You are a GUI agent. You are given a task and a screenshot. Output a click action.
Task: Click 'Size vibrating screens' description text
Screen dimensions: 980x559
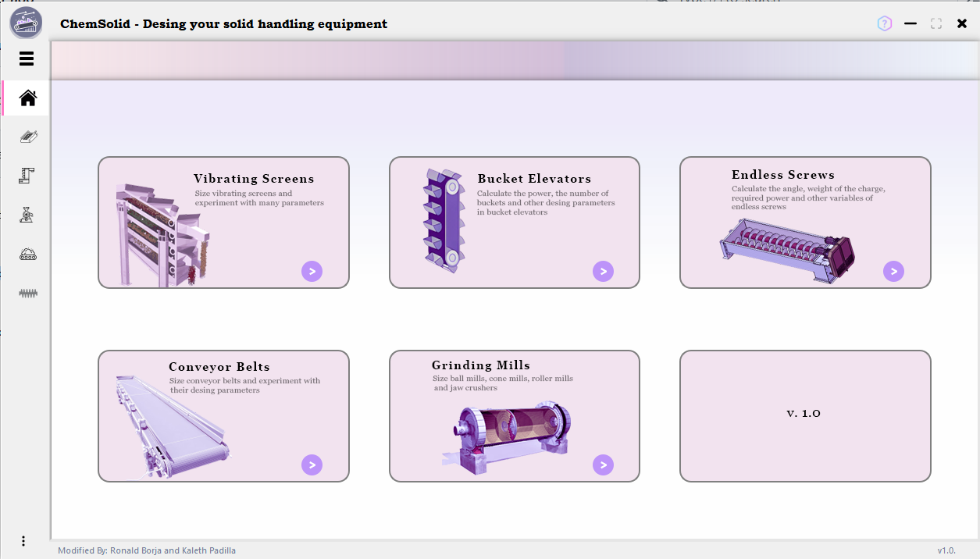click(259, 198)
